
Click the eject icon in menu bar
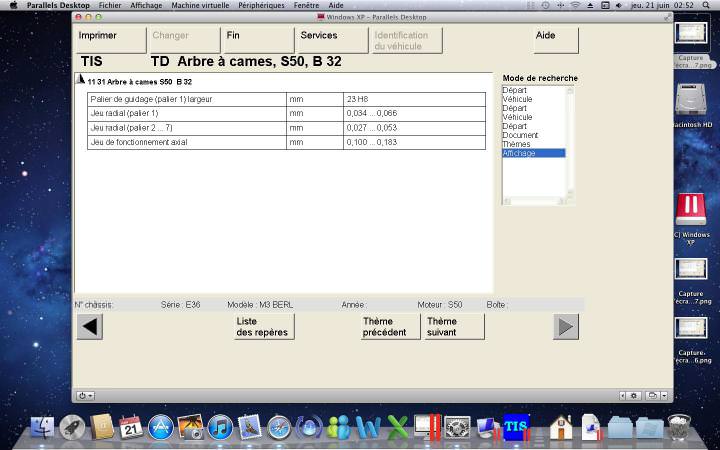590,6
